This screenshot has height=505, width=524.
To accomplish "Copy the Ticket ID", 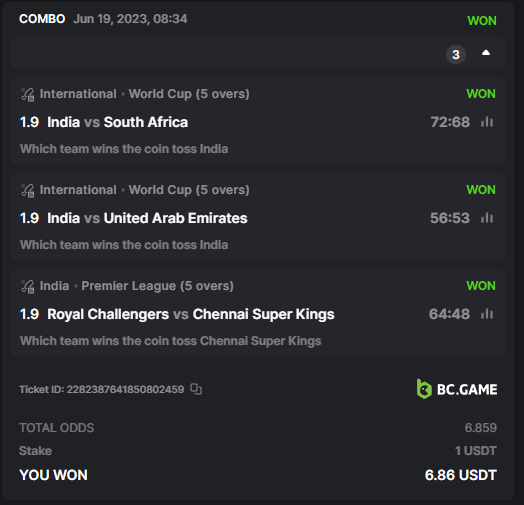I will [x=196, y=389].
